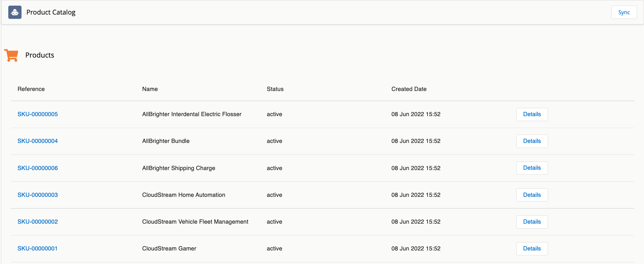644x264 pixels.
Task: View Details for AllBrighter Interdental Electric Flosser
Action: pyautogui.click(x=532, y=114)
